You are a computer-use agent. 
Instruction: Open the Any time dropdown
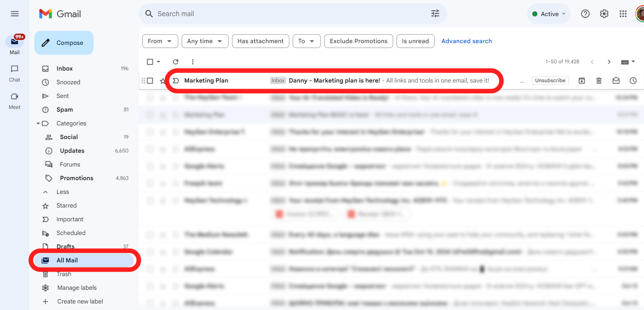tap(205, 41)
